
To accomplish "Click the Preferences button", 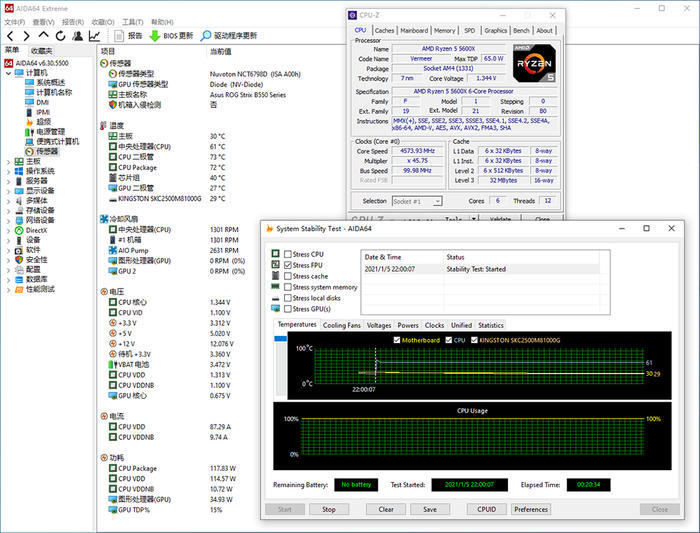I will pyautogui.click(x=531, y=509).
